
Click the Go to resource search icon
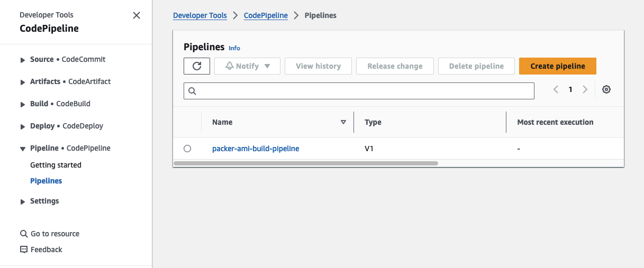23,234
